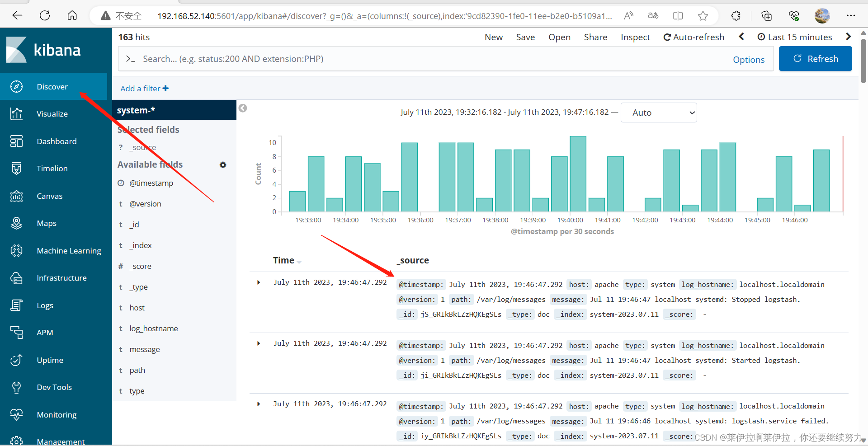Click the browser address bar URL
The width and height of the screenshot is (868, 446).
click(x=384, y=16)
